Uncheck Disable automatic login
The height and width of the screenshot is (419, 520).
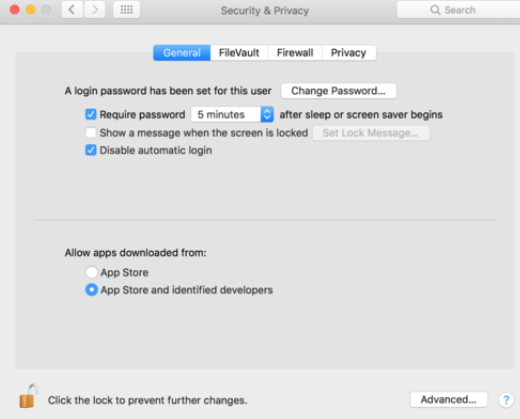click(91, 150)
